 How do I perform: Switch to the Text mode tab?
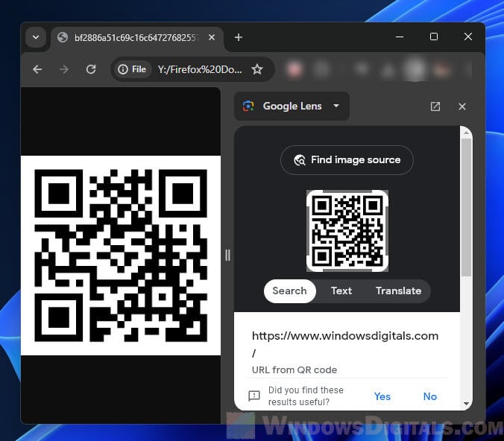click(341, 291)
